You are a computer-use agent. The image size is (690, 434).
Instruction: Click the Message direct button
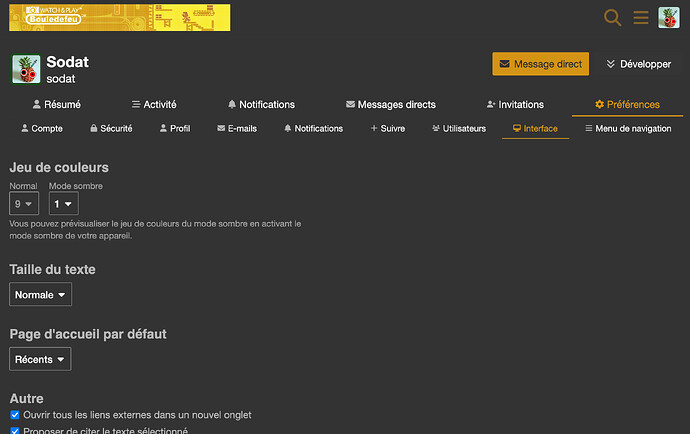click(x=540, y=64)
